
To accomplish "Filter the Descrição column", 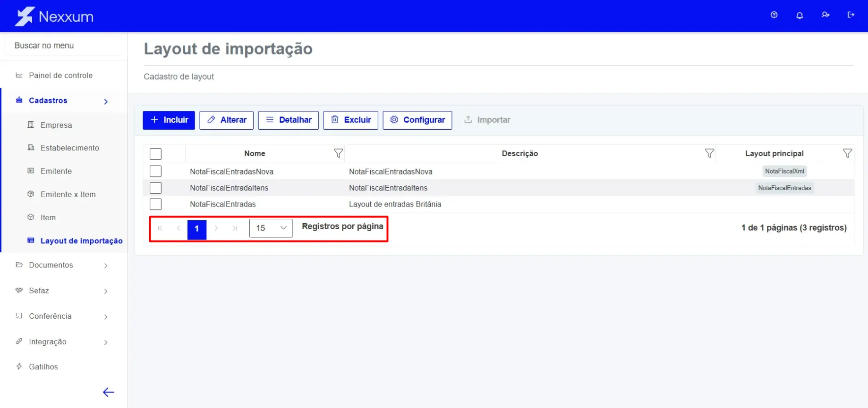I will pos(709,153).
